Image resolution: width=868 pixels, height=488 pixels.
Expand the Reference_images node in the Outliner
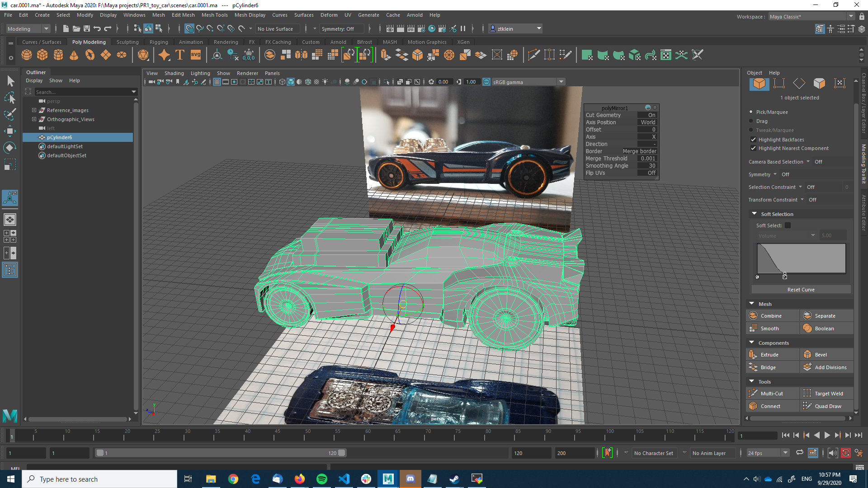[x=34, y=110]
